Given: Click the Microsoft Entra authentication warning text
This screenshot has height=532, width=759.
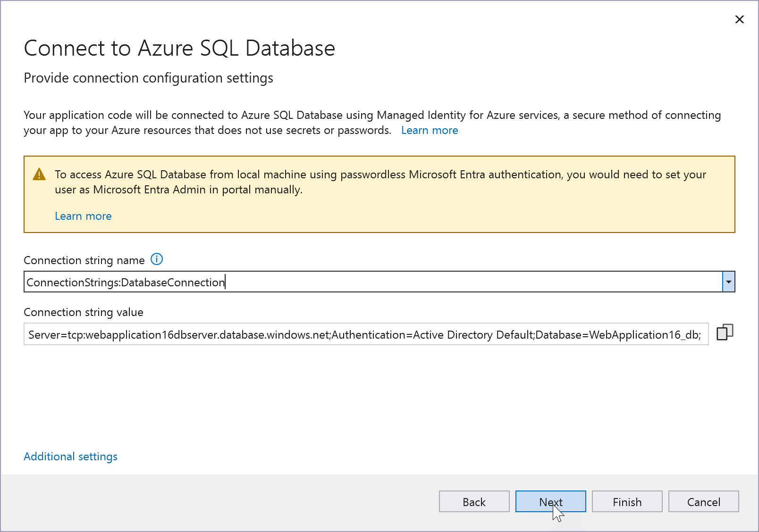Looking at the screenshot, I should click(x=380, y=182).
